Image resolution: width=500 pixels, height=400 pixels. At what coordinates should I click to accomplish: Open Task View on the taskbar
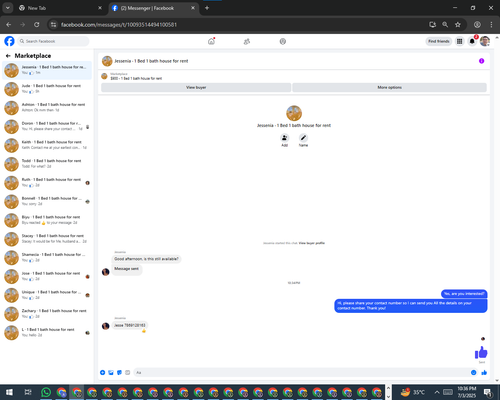tap(28, 392)
